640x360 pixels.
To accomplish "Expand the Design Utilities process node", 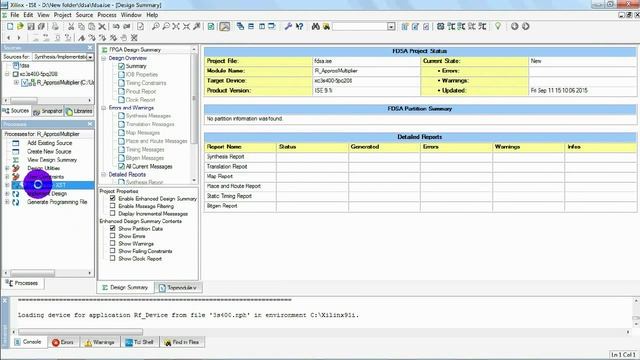I will tap(7, 168).
